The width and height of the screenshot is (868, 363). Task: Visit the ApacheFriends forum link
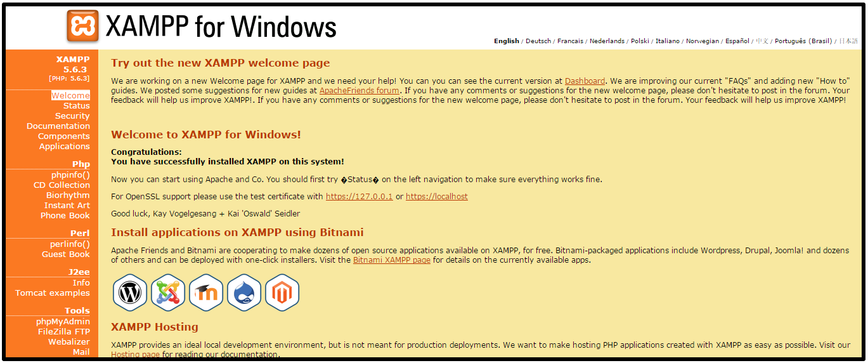360,91
